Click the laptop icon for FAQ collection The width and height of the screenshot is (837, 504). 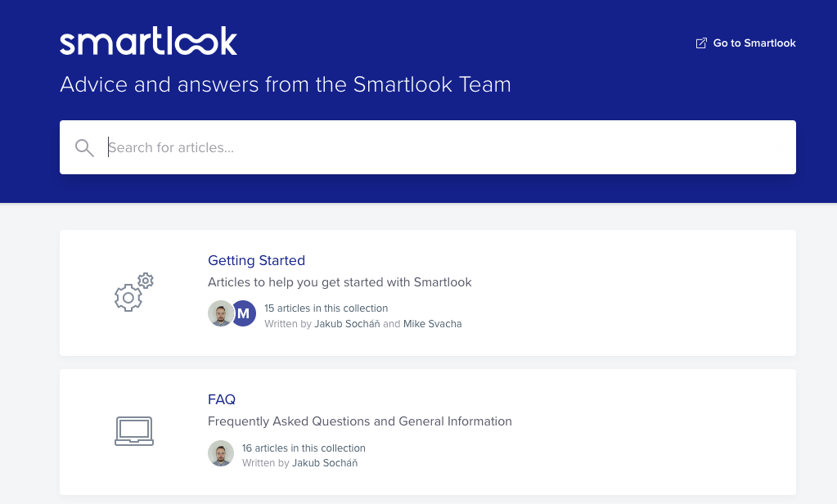(x=133, y=431)
